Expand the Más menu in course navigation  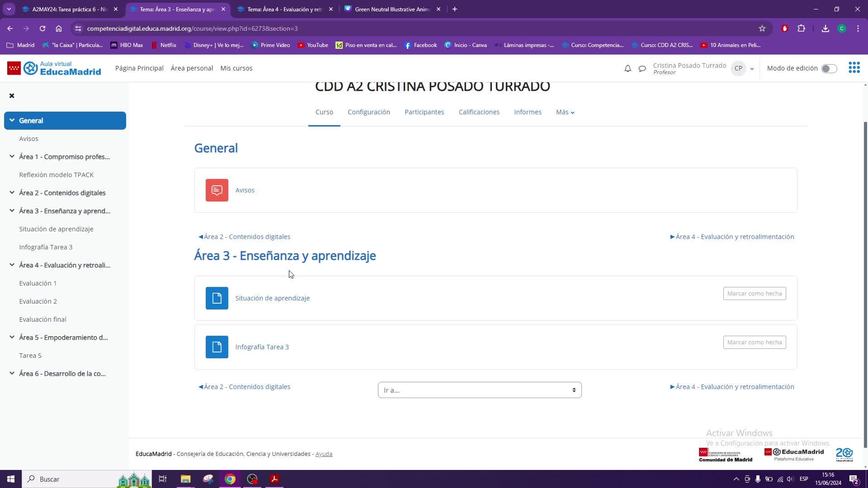coord(565,112)
